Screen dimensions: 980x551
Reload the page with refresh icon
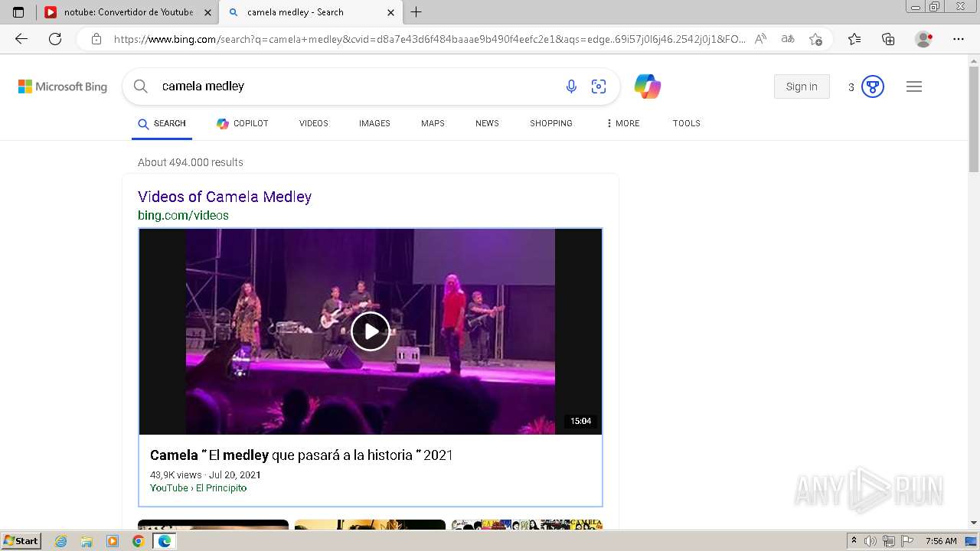55,39
